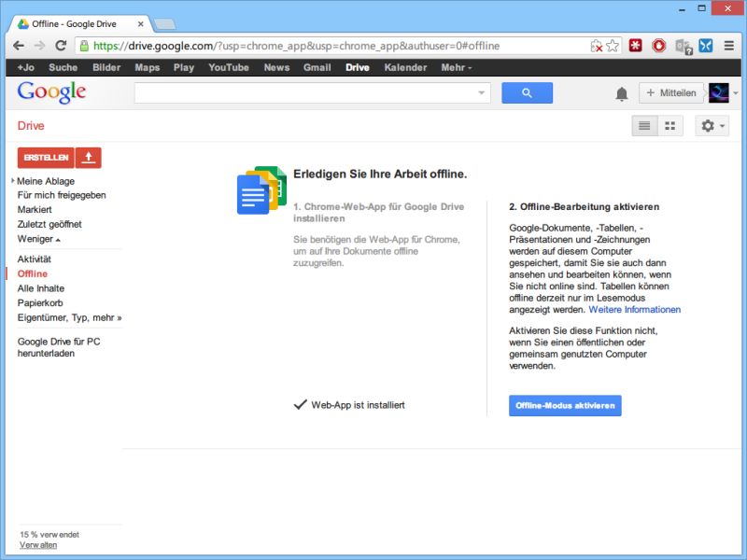Bookmark this page with the star icon
Viewport: 747px width, 560px height.
pos(613,46)
